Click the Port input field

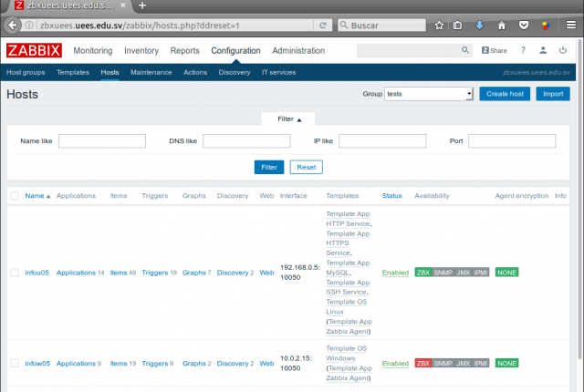(x=512, y=141)
